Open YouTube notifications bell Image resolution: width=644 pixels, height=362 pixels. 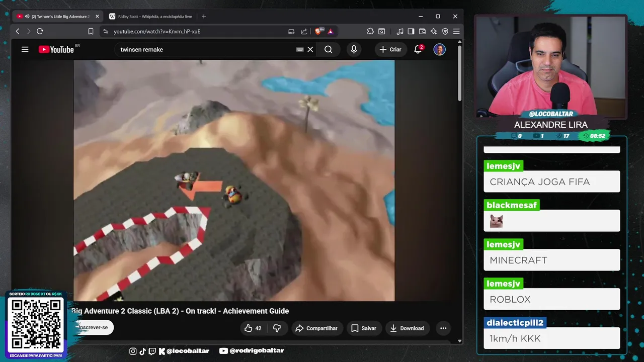pyautogui.click(x=418, y=49)
